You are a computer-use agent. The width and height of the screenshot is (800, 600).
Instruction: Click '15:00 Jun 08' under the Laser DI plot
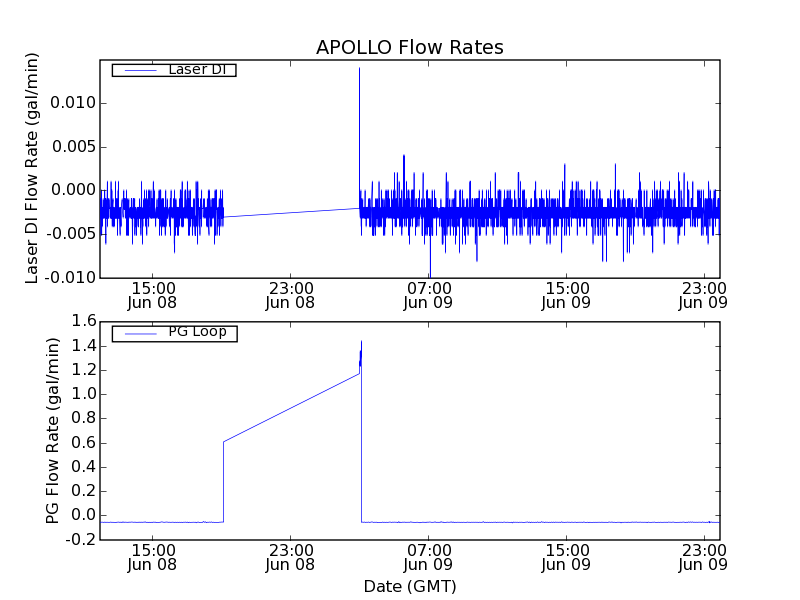click(x=152, y=296)
